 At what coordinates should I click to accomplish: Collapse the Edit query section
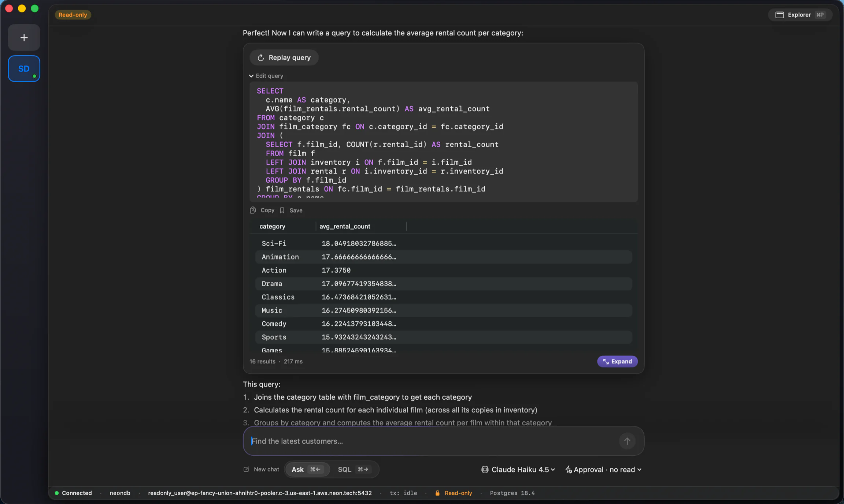click(x=266, y=76)
